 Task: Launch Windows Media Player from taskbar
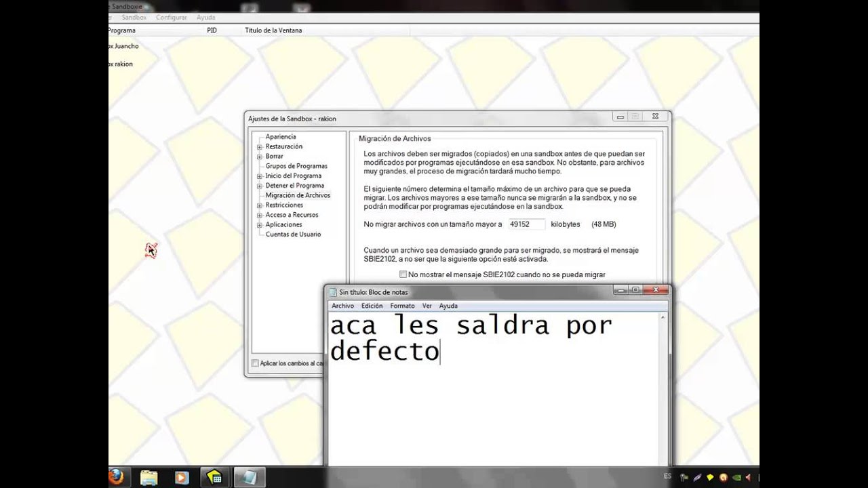pos(181,477)
